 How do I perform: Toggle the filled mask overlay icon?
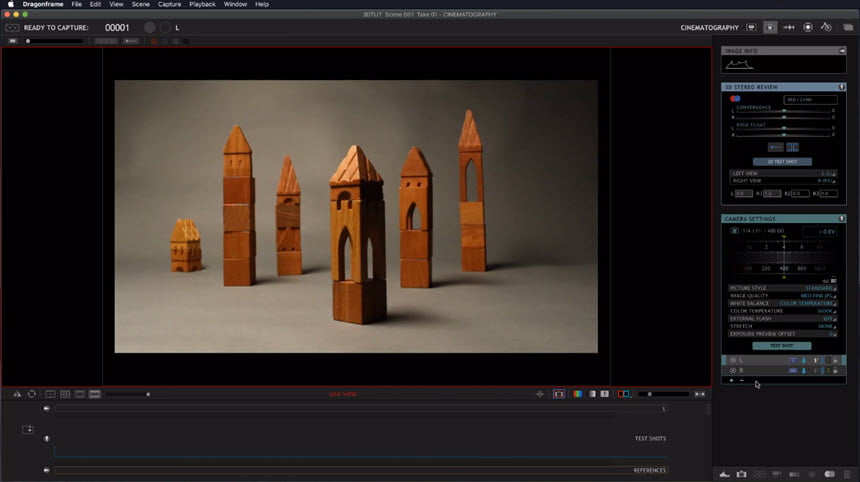point(94,394)
